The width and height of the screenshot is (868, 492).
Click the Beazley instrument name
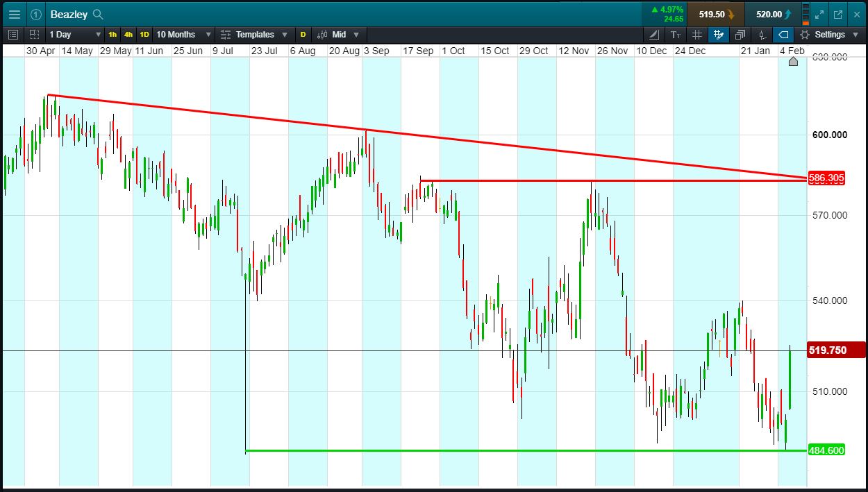tap(69, 14)
